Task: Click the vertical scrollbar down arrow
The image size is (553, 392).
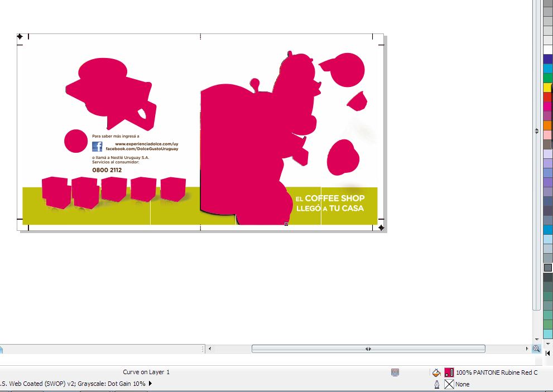Action: pyautogui.click(x=537, y=340)
